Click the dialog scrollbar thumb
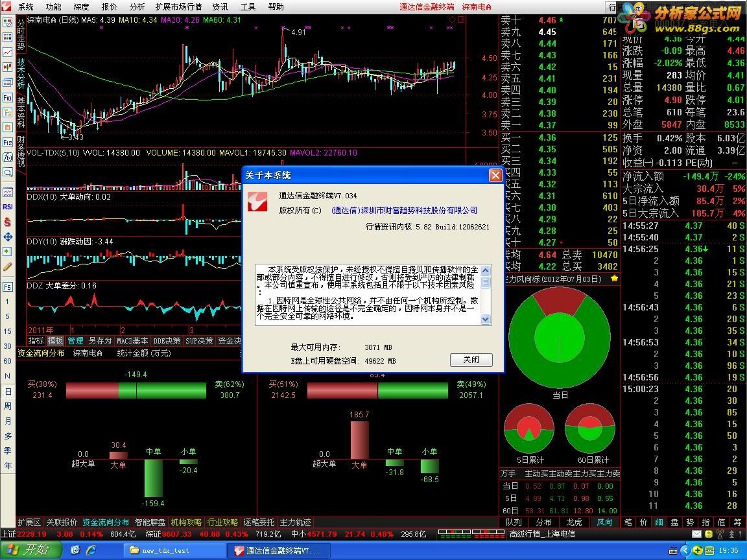747x560 pixels. click(486, 282)
